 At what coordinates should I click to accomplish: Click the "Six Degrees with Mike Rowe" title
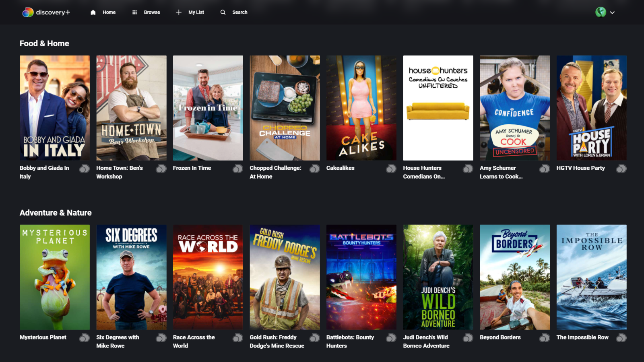coord(118,341)
